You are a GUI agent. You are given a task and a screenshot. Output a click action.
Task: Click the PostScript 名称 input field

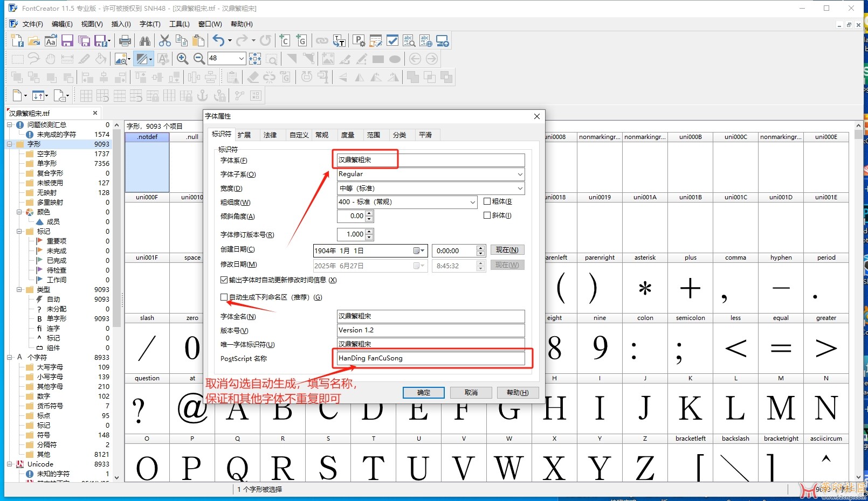[431, 358]
